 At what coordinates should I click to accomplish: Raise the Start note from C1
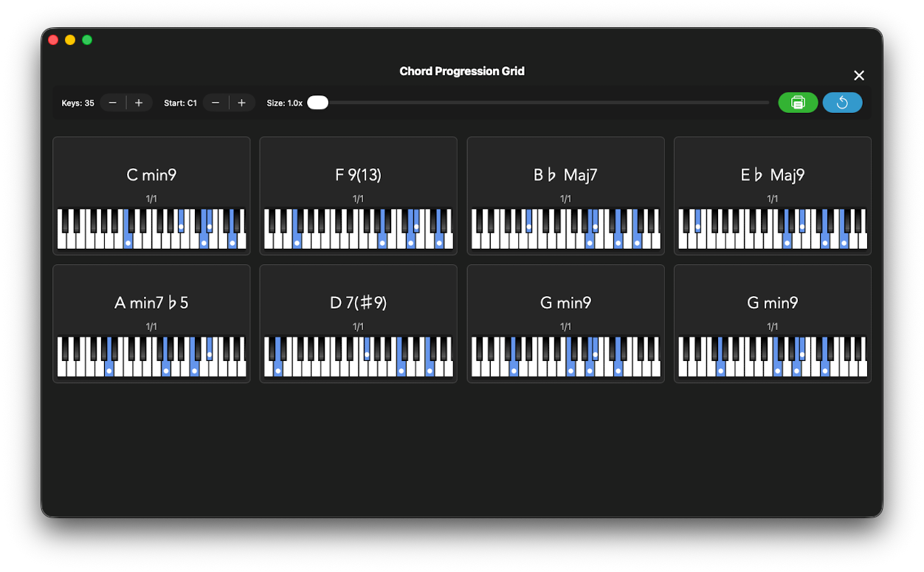pos(243,103)
